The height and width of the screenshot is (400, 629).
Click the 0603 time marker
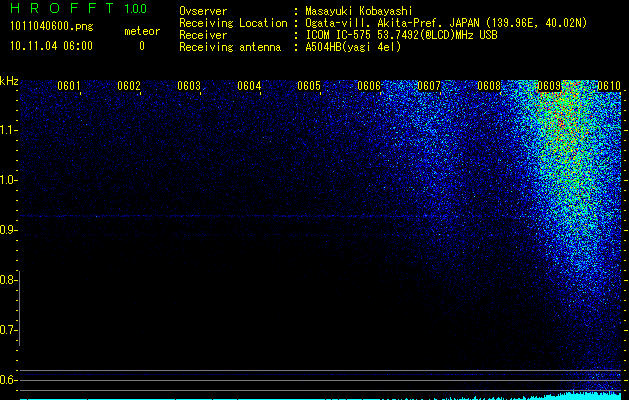click(189, 86)
